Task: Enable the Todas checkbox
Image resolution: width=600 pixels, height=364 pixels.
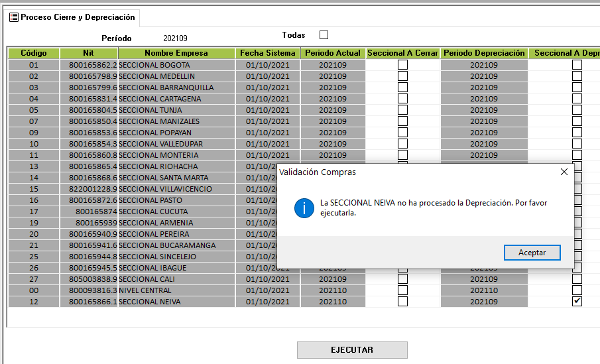Action: [x=324, y=34]
